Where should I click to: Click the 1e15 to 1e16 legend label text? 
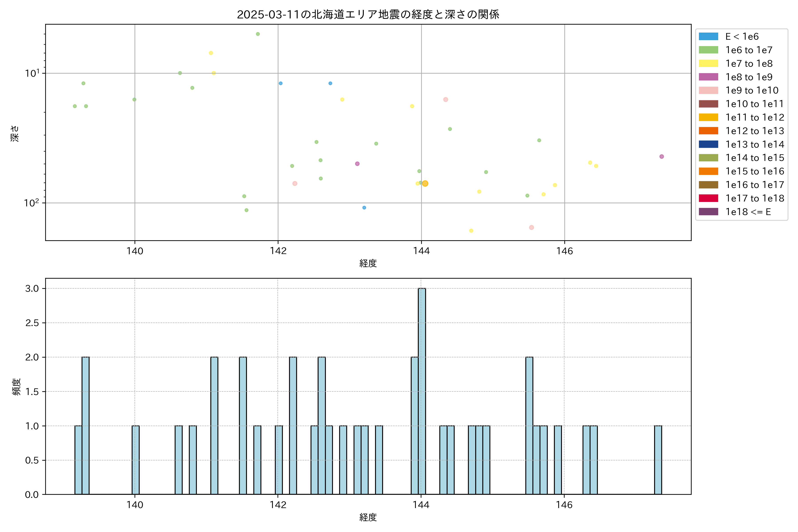pyautogui.click(x=755, y=171)
